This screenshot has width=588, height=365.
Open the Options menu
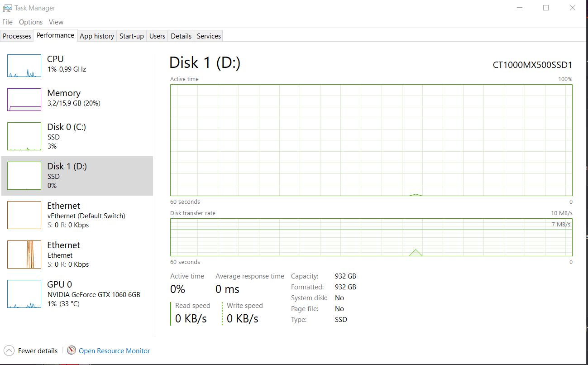(31, 22)
